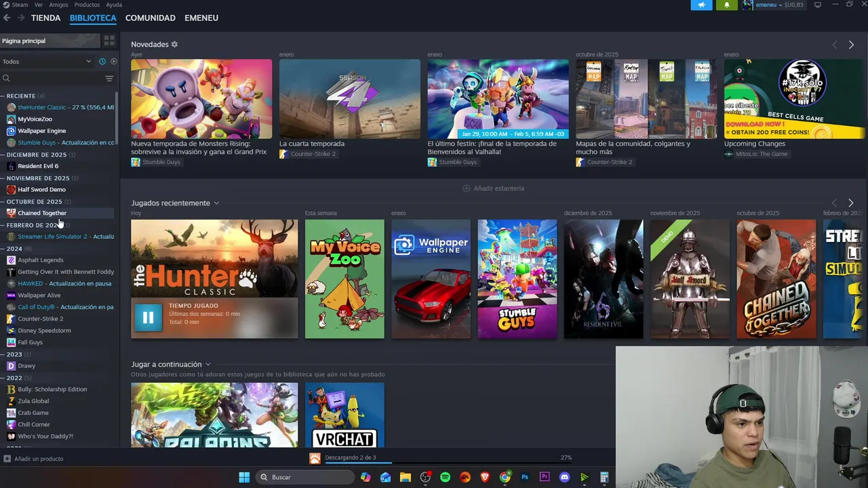Open the green notifications bell
This screenshot has width=868, height=488.
(x=726, y=5)
